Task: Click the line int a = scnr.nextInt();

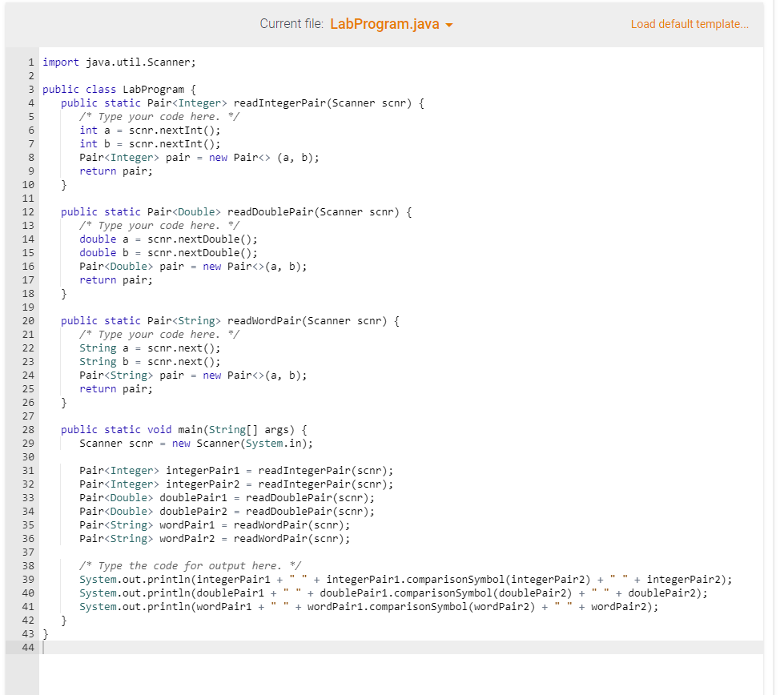Action: [150, 131]
